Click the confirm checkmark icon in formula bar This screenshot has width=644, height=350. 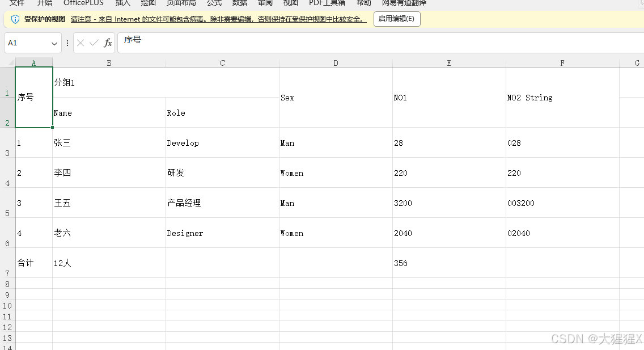[x=94, y=43]
